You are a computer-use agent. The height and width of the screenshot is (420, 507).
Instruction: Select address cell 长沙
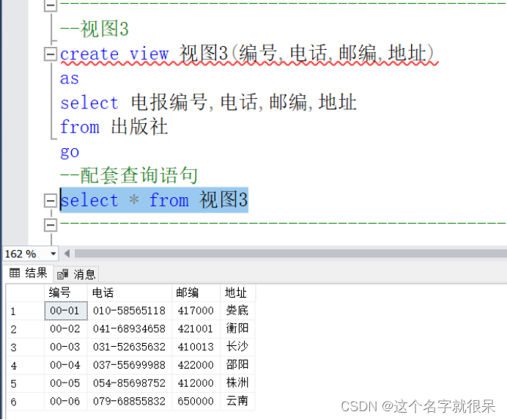point(237,347)
